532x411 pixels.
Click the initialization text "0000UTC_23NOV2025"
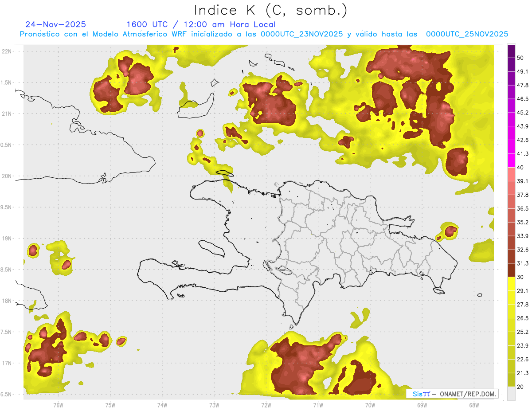(x=301, y=34)
